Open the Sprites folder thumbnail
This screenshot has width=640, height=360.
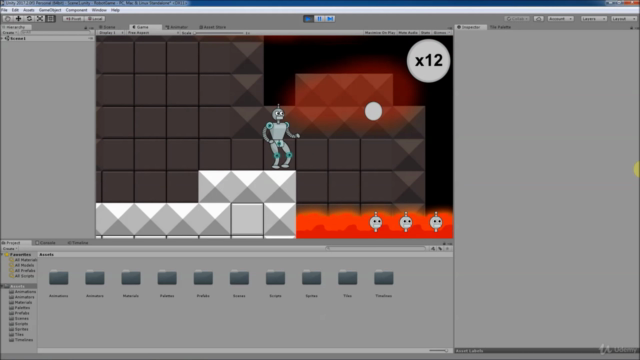(311, 278)
